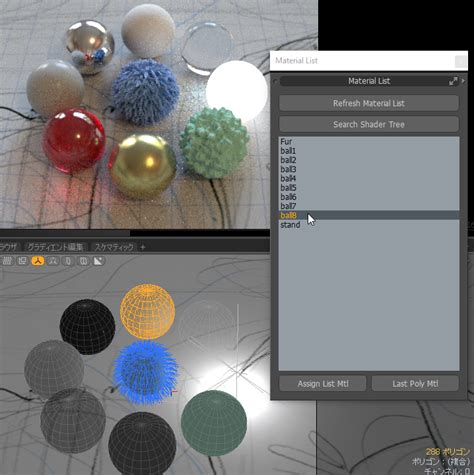Click the Last Poly Mtl button
Screen dimensions: 474x475
click(x=415, y=384)
